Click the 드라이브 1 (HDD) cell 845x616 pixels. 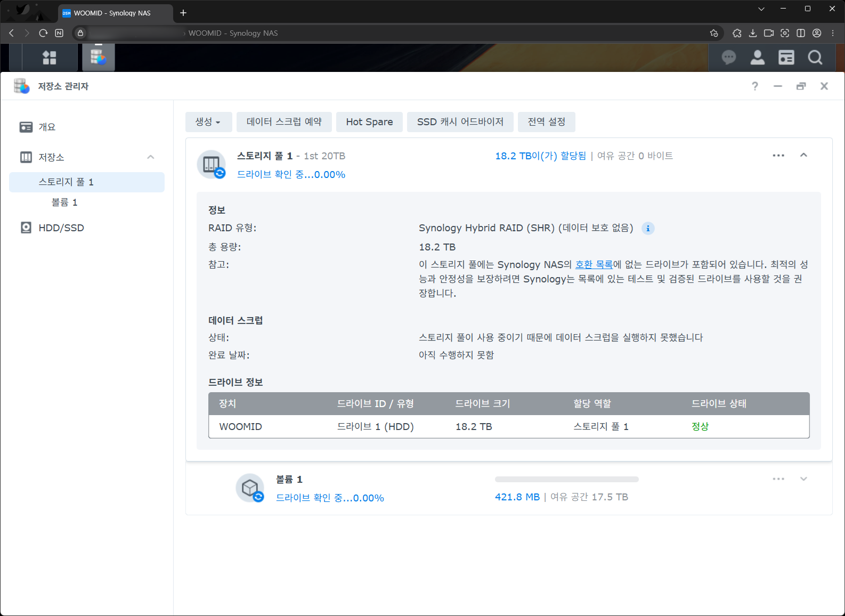pyautogui.click(x=376, y=427)
